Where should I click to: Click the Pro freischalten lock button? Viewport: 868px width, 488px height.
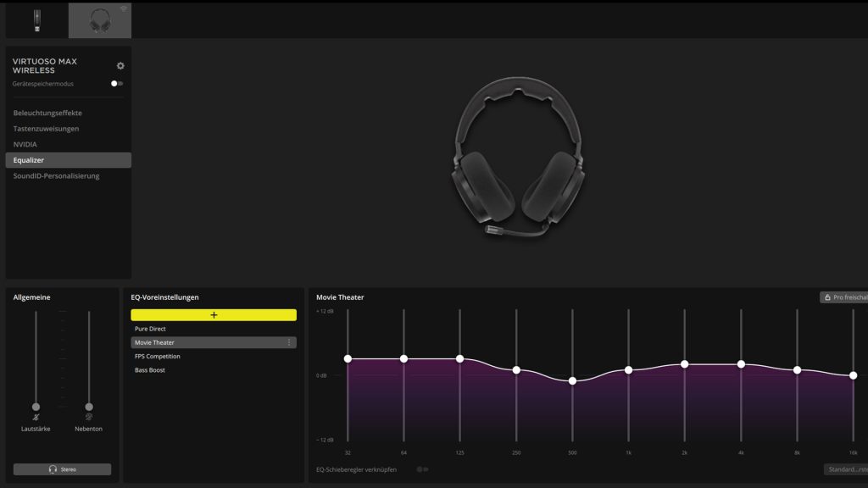point(844,297)
